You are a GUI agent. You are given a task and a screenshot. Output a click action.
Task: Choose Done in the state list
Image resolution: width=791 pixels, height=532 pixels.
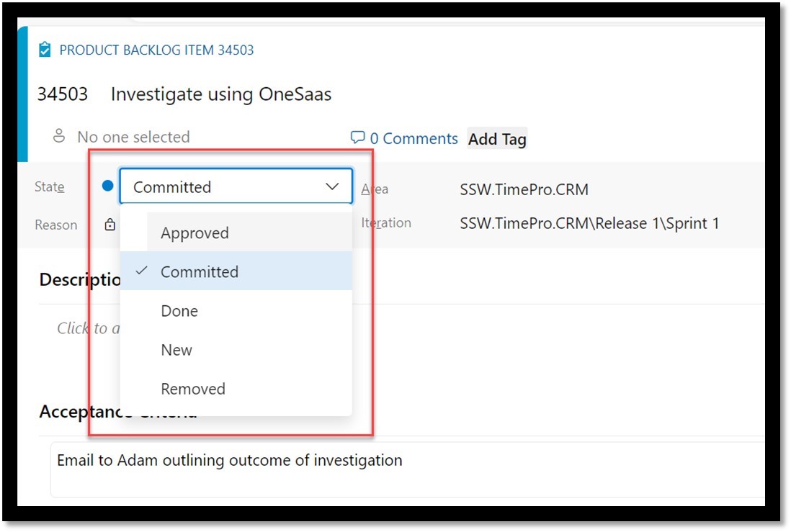179,311
